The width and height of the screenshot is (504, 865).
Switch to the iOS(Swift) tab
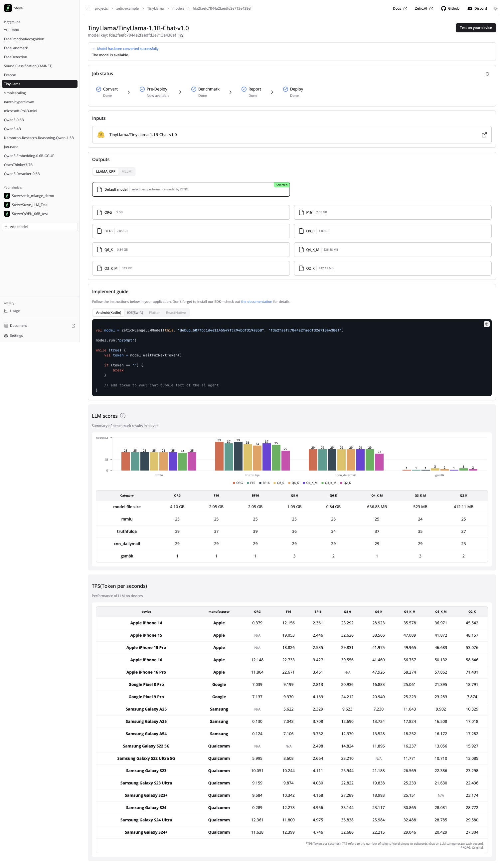pyautogui.click(x=135, y=313)
